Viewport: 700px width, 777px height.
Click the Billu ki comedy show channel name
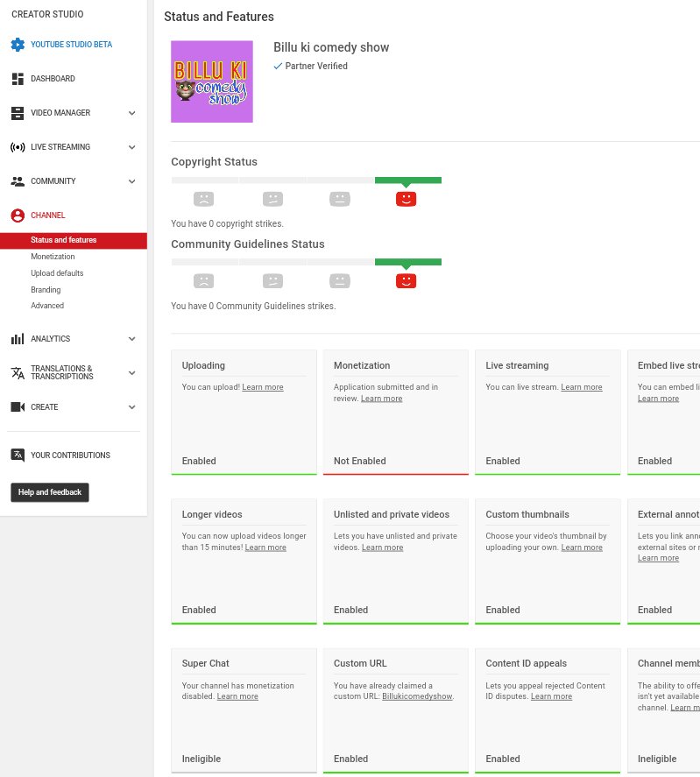coord(331,47)
